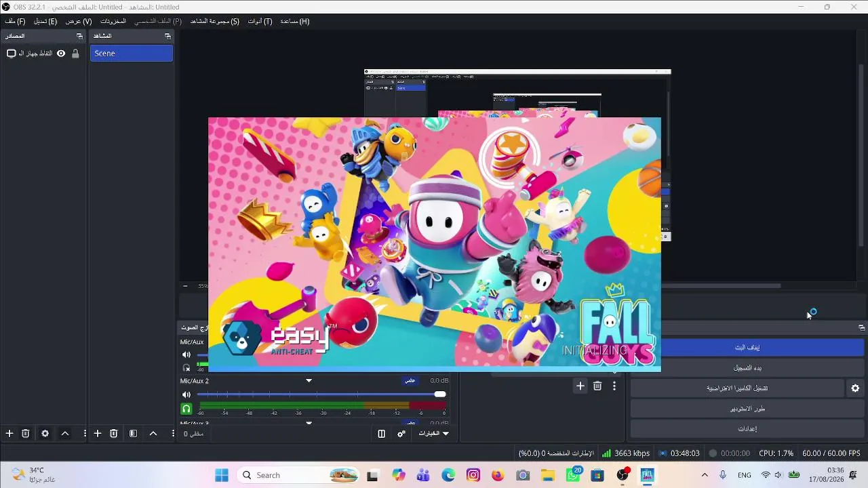The height and width of the screenshot is (488, 868).
Task: Toggle the lock on the display capture source
Action: 75,54
